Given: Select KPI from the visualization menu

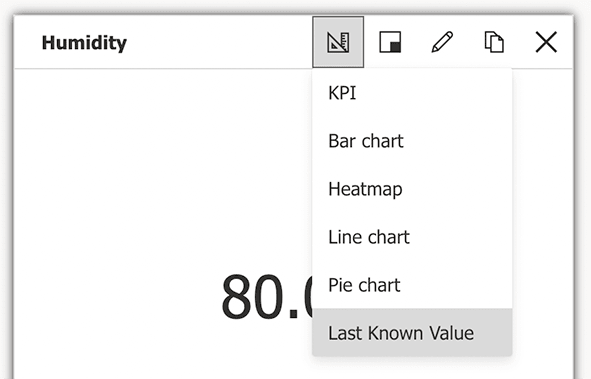Looking at the screenshot, I should [x=412, y=93].
